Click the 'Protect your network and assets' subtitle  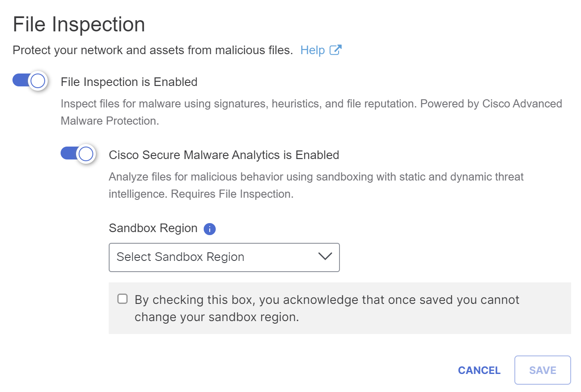pyautogui.click(x=153, y=50)
